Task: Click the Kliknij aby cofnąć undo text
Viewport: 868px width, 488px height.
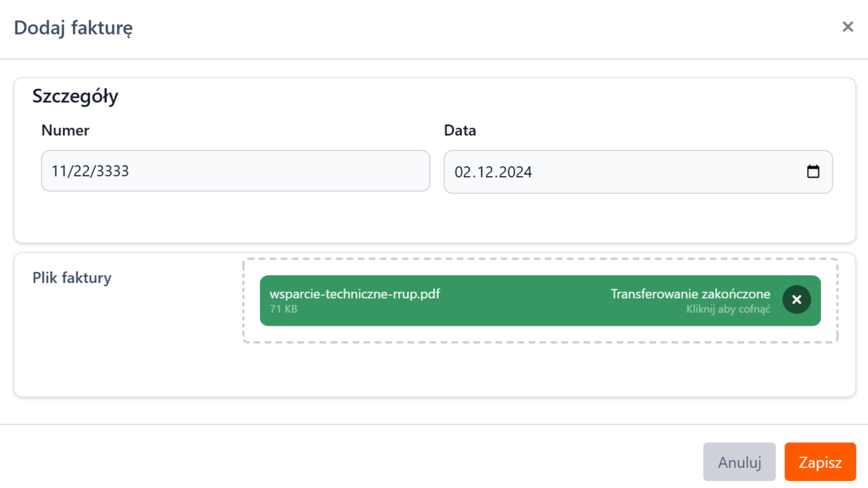Action: click(728, 309)
